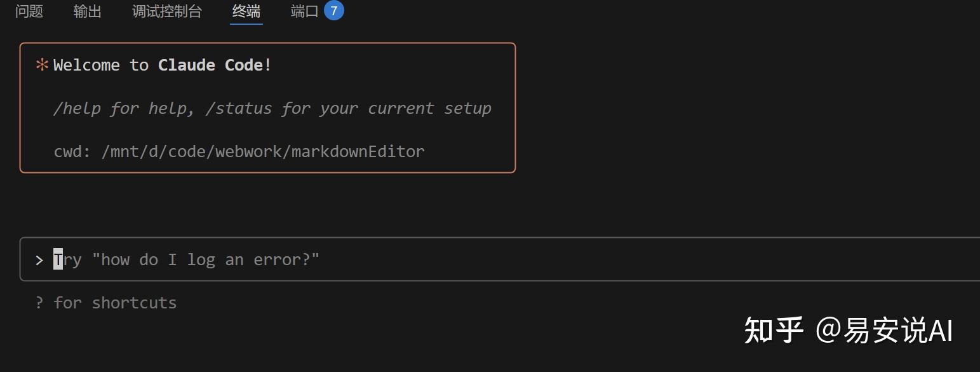Open the 调试控制台 debug console tab
The width and height of the screenshot is (980, 372).
point(167,11)
